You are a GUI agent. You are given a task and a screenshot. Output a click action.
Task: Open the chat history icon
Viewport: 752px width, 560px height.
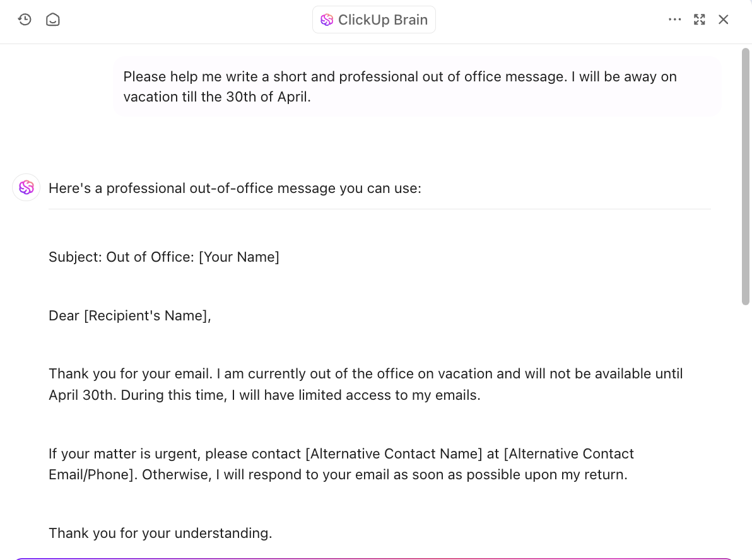click(x=25, y=20)
